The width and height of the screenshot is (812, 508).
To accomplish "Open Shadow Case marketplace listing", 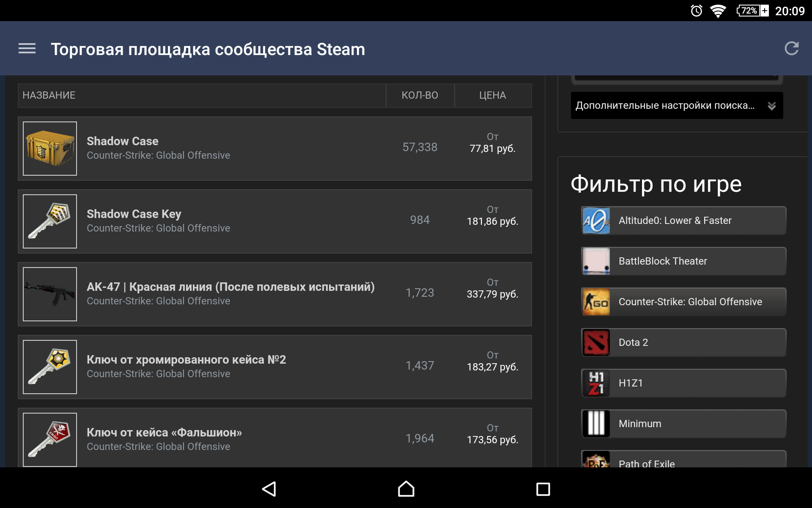I will [274, 147].
